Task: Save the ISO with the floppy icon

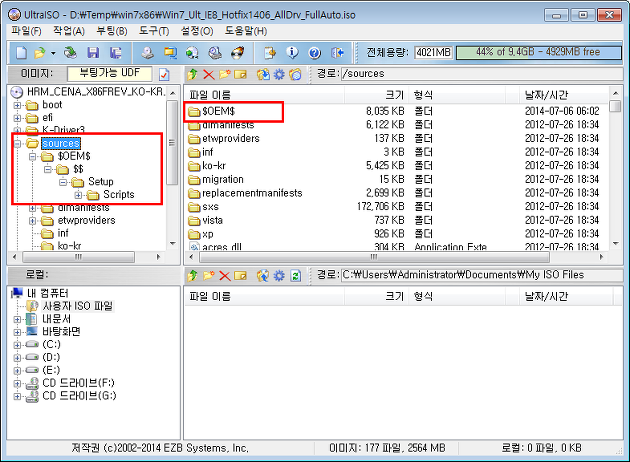Action: coord(93,53)
